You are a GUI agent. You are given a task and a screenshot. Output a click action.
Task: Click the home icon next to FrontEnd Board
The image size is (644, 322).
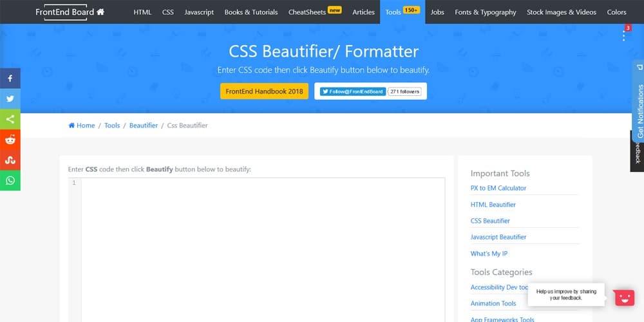click(100, 12)
